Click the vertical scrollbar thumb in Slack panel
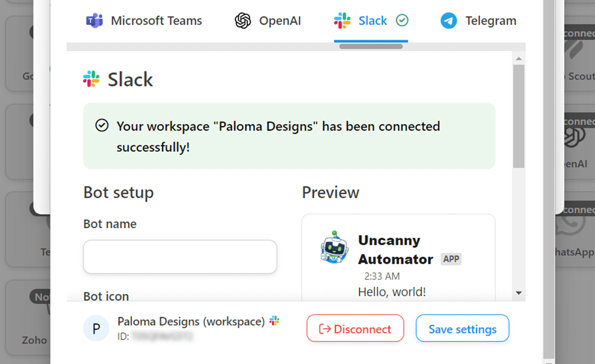 519,116
